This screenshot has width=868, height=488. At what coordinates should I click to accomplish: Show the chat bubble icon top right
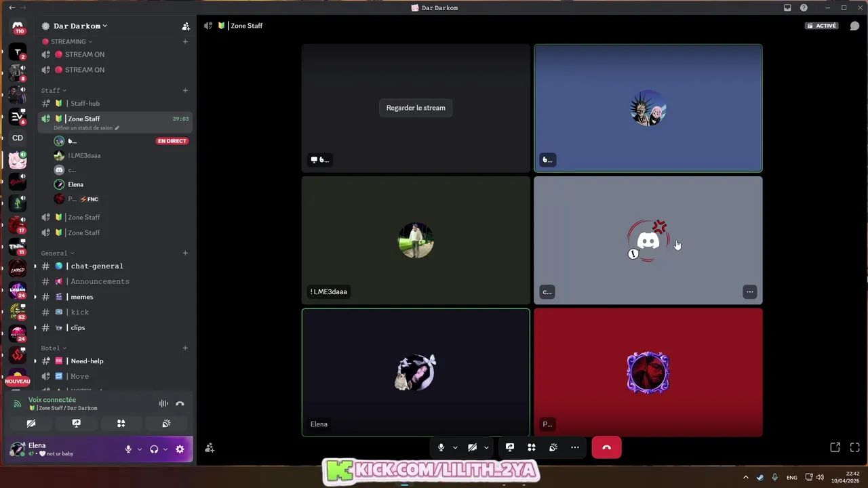(x=854, y=26)
